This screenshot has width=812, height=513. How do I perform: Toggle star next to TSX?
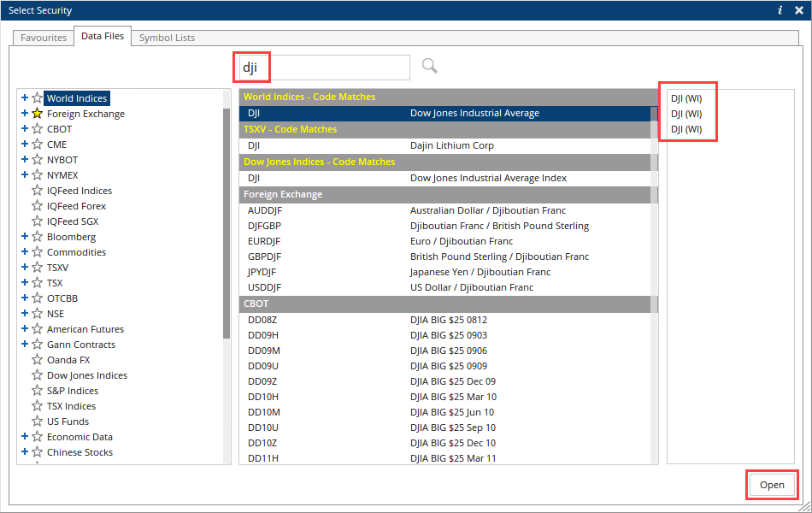tap(38, 282)
